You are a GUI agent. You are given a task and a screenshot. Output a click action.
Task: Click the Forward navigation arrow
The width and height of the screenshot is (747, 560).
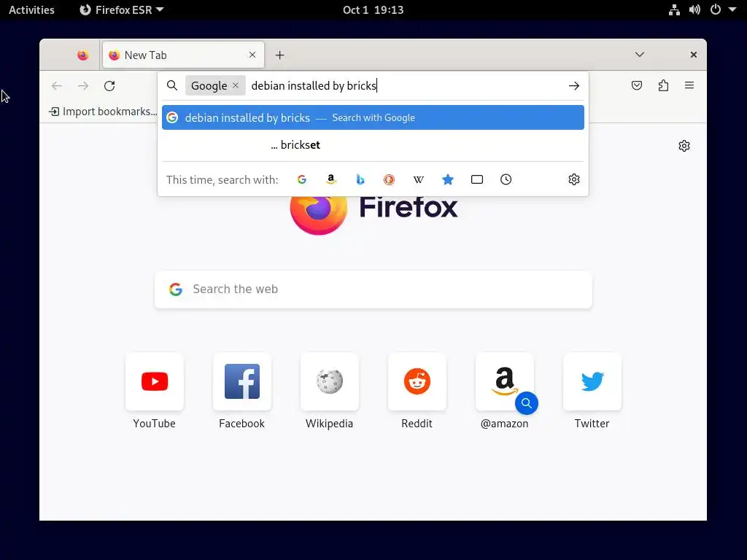click(x=83, y=86)
